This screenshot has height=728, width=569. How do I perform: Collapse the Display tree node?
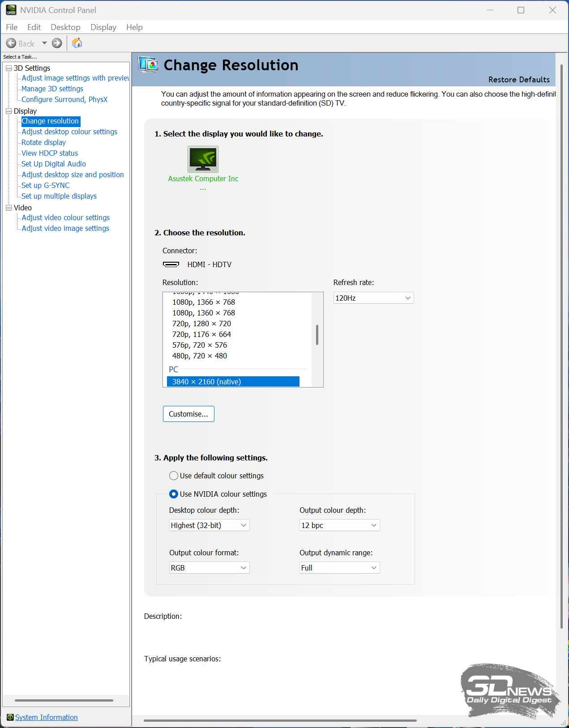pos(9,111)
